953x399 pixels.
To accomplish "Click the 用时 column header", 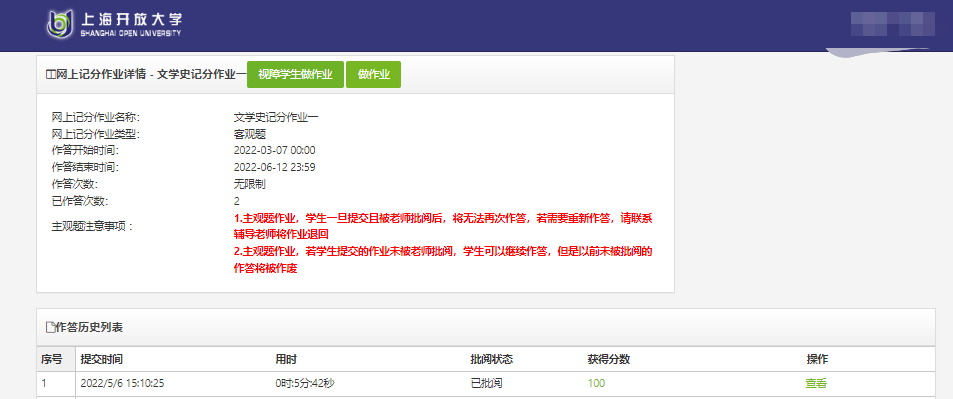I will pos(286,359).
